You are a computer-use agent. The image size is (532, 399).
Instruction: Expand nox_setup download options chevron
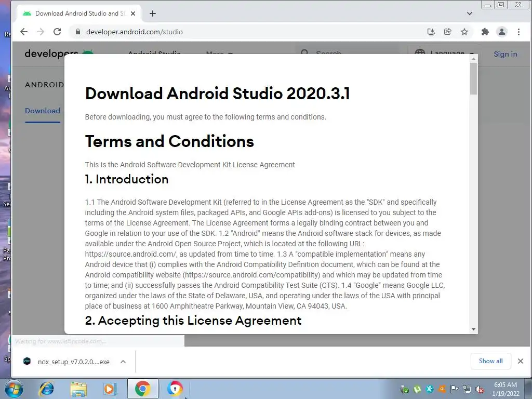(123, 362)
